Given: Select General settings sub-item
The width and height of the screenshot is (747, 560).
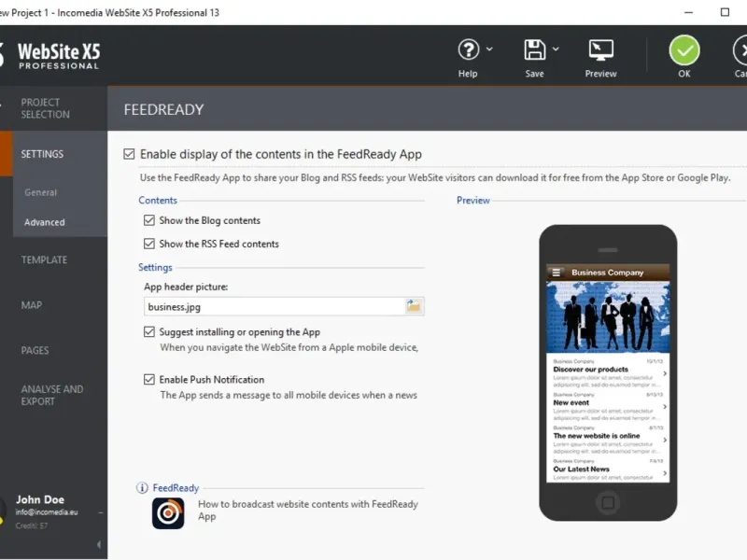Looking at the screenshot, I should click(x=40, y=192).
